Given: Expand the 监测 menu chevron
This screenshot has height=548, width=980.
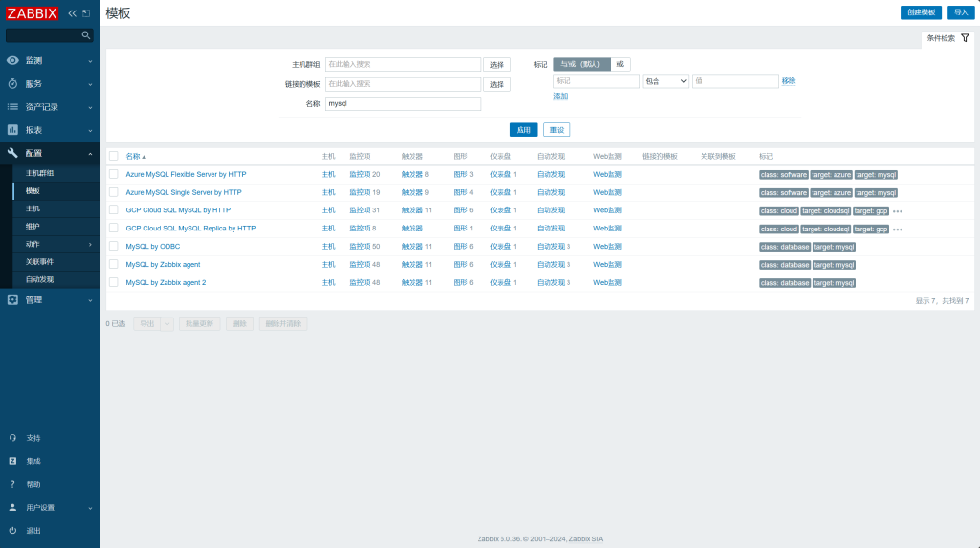Looking at the screenshot, I should 90,61.
